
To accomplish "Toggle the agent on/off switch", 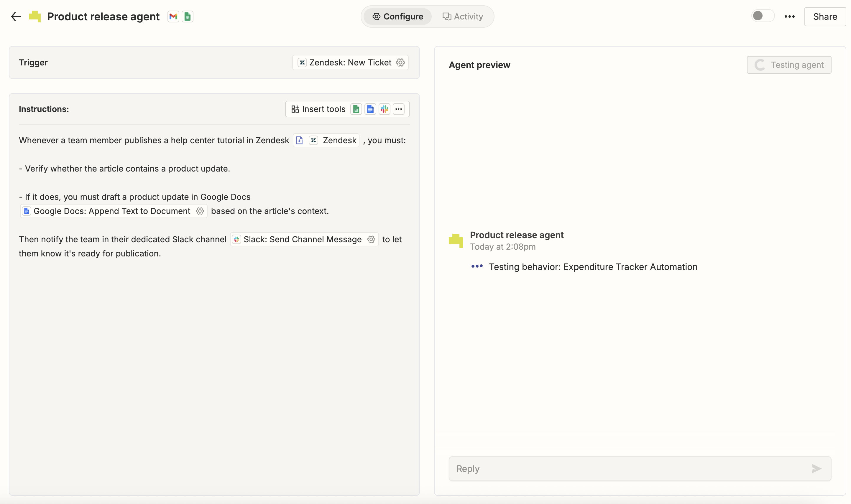I will 763,16.
